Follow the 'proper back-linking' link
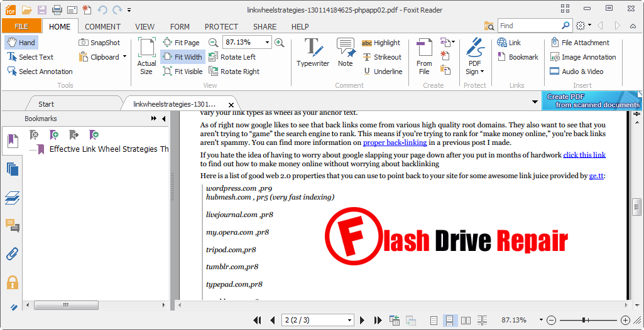 coord(395,142)
